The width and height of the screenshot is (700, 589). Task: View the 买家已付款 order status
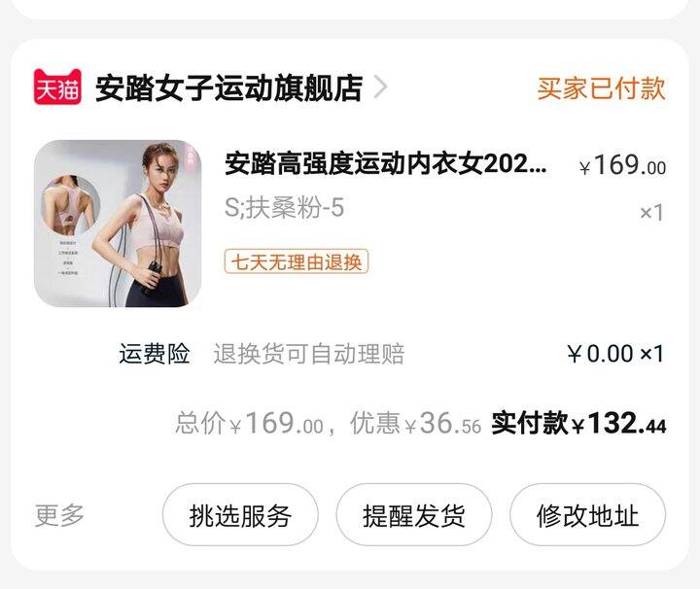601,87
